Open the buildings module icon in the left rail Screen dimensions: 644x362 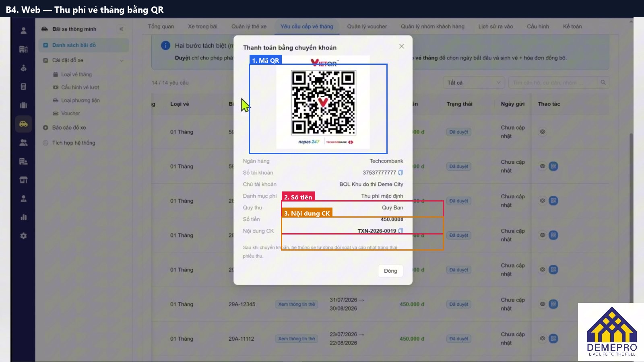tap(24, 49)
